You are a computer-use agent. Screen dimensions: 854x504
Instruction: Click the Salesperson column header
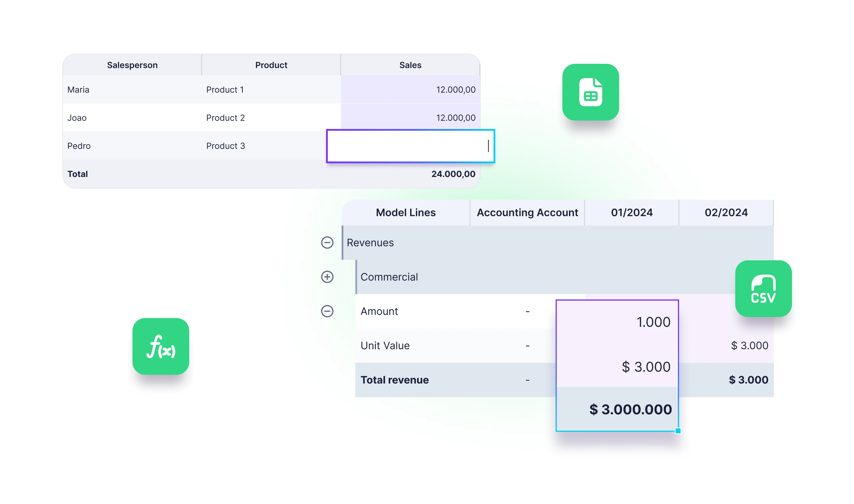[x=132, y=65]
